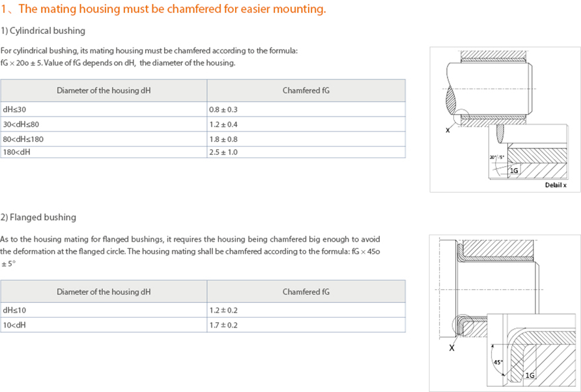Click the flanged bushing description paragraph
The image size is (581, 392).
(x=190, y=251)
